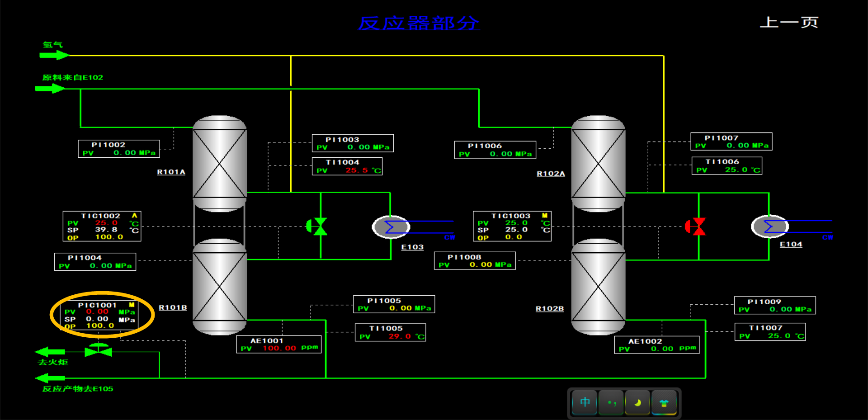Click the PI1007 pressure indicator

731,142
